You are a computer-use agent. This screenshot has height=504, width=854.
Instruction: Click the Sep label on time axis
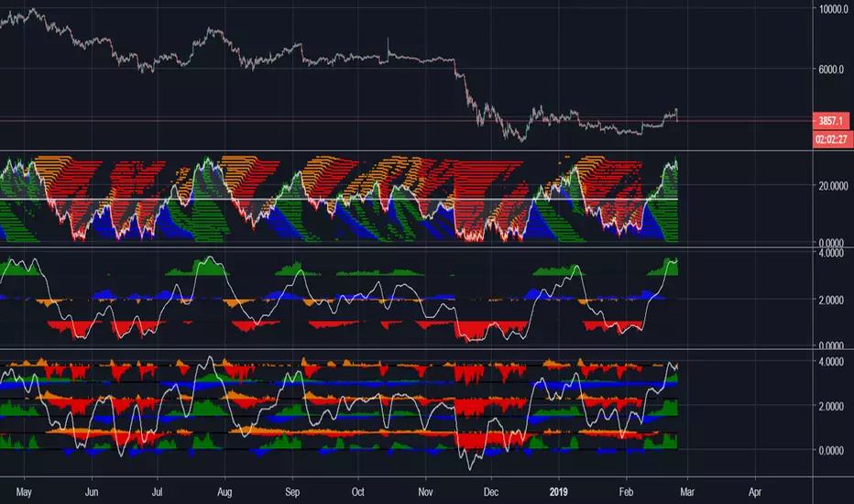[292, 492]
